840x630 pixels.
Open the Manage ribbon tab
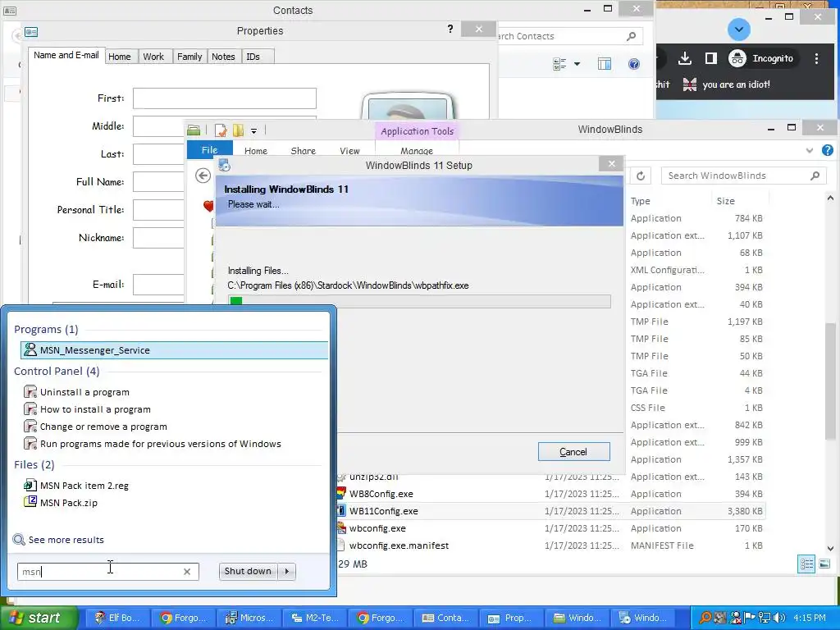416,151
